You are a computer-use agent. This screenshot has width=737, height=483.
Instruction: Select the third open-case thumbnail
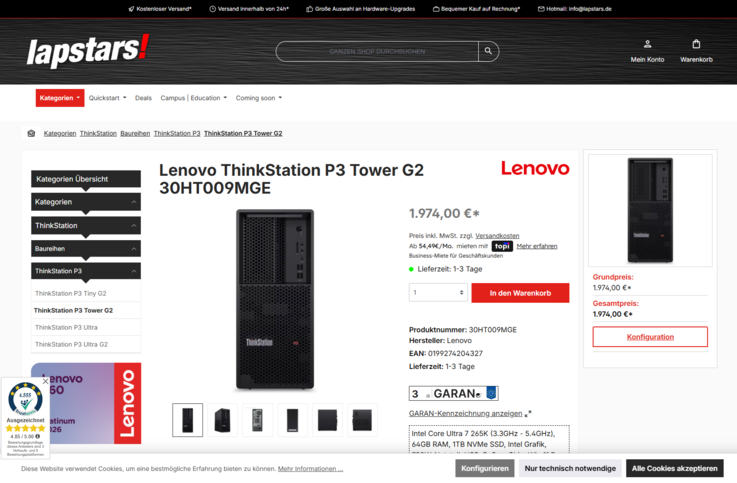[257, 420]
